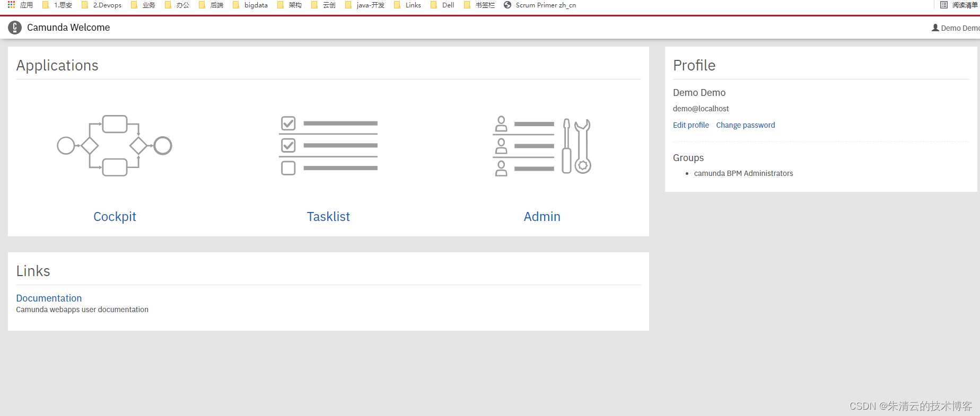
Task: Open the Admin users-and-tools icon
Action: coord(542,146)
